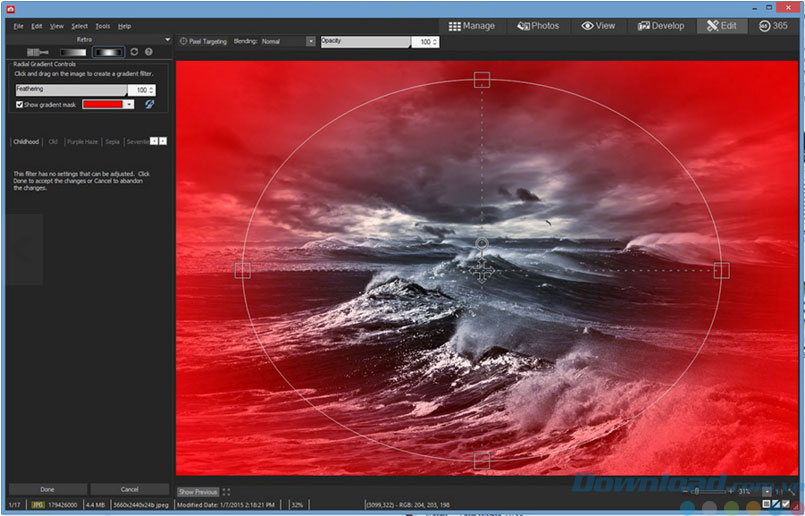The height and width of the screenshot is (516, 805).
Task: Click the Feathering slider
Action: point(70,90)
